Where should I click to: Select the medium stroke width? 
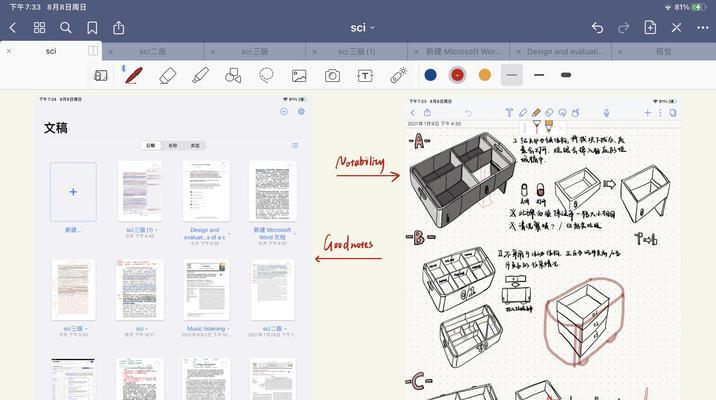539,75
